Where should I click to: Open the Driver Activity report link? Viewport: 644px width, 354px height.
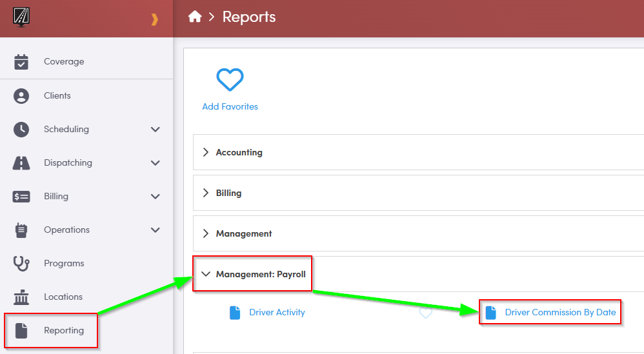[x=277, y=313]
